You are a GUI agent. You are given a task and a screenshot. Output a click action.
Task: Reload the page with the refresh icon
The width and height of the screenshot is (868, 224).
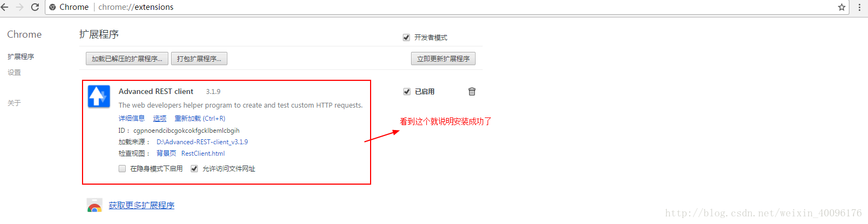(x=35, y=7)
